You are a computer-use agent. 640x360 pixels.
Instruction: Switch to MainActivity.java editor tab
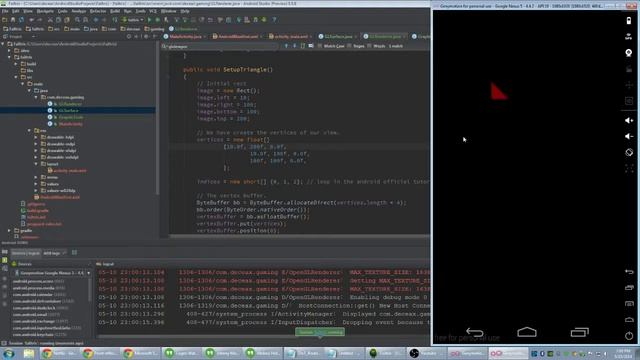(x=185, y=36)
